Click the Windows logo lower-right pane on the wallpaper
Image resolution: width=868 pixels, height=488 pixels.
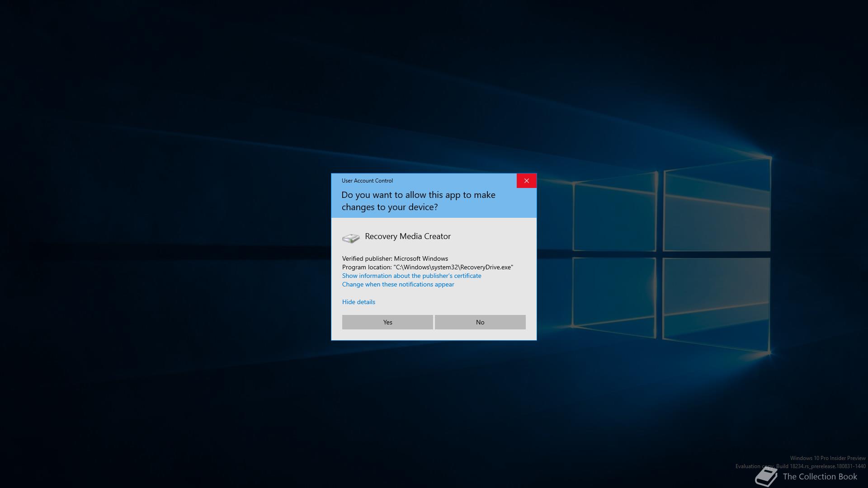coord(716,304)
